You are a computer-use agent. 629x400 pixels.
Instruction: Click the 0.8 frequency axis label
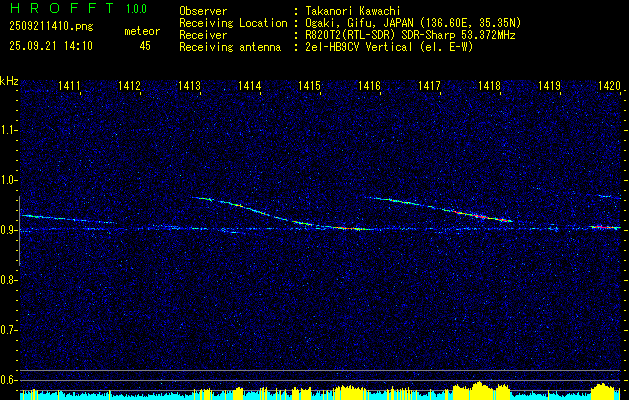[x=8, y=280]
